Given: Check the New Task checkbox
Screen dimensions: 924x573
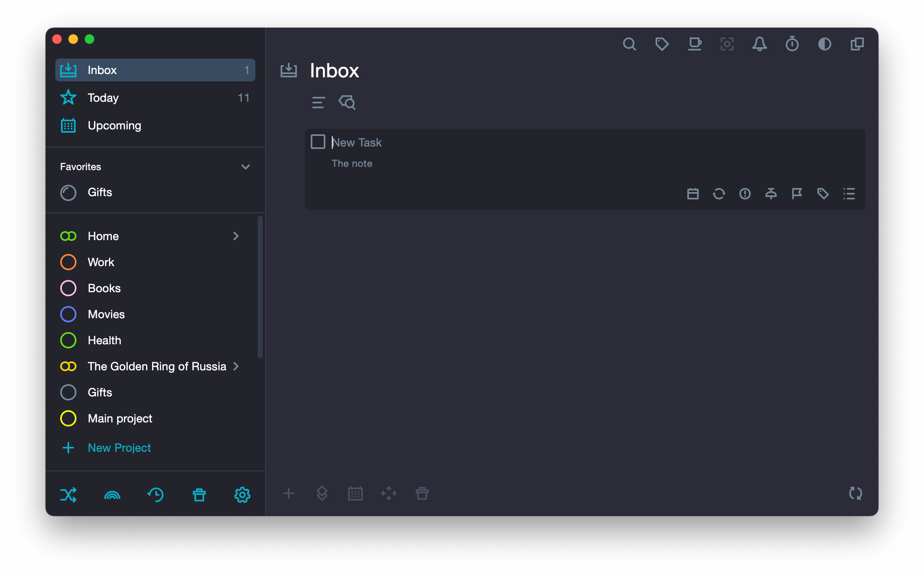Looking at the screenshot, I should pyautogui.click(x=318, y=142).
